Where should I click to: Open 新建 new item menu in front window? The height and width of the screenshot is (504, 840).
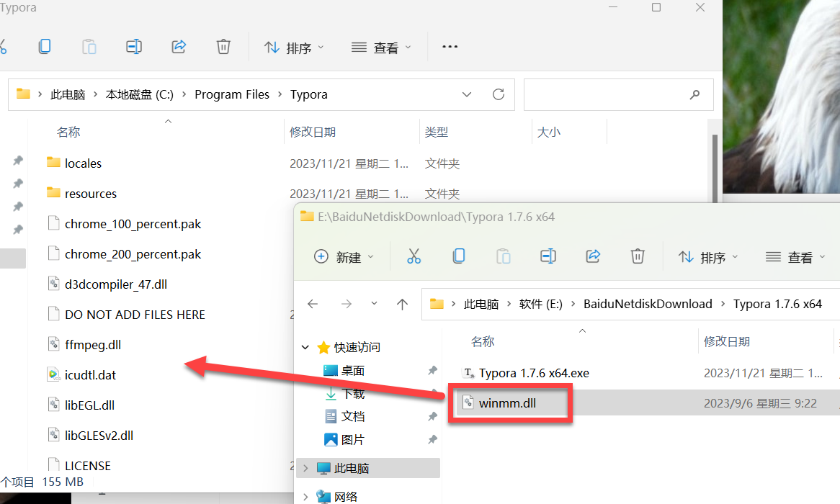[344, 257]
